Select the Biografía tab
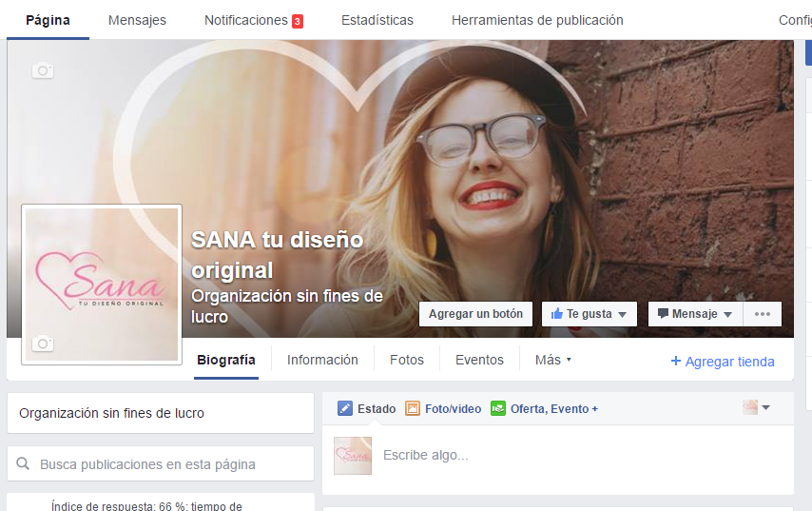 (x=226, y=360)
